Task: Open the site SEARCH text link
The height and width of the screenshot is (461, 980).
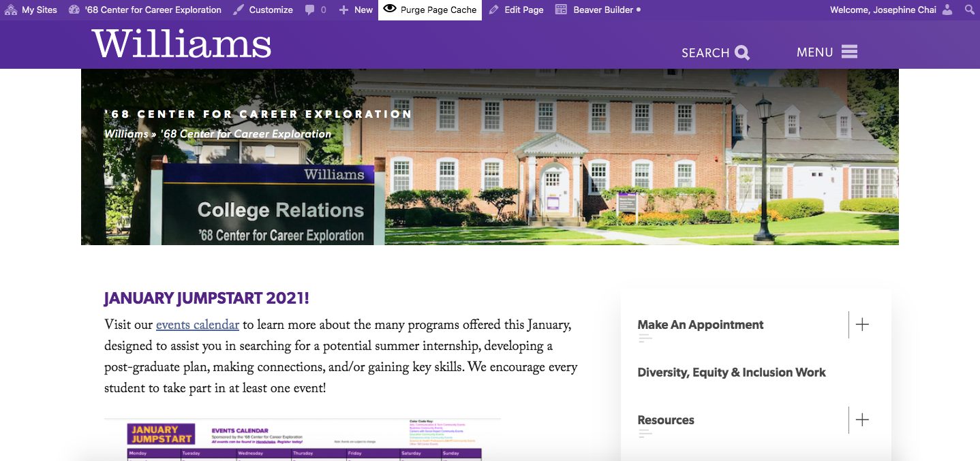Action: 705,53
